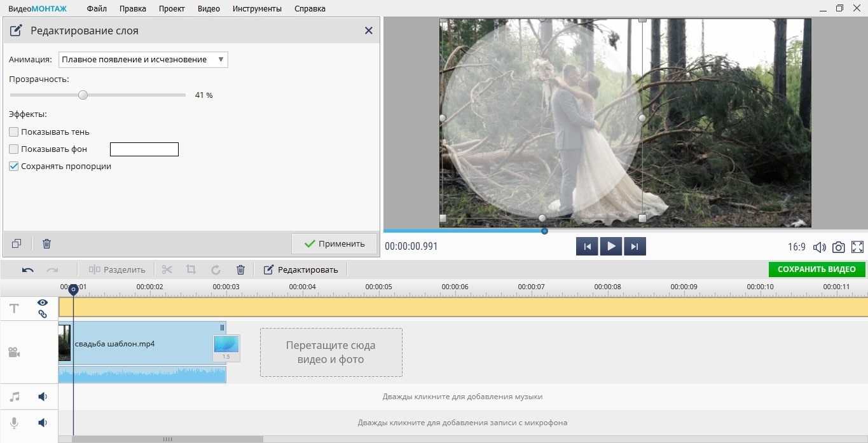Click the text track T icon
The width and height of the screenshot is (868, 443).
(x=14, y=309)
